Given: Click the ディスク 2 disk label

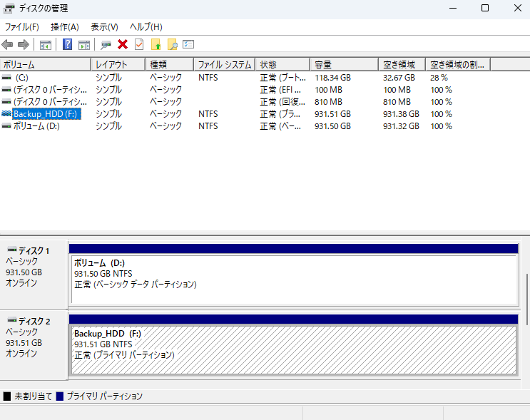Looking at the screenshot, I should (34, 322).
